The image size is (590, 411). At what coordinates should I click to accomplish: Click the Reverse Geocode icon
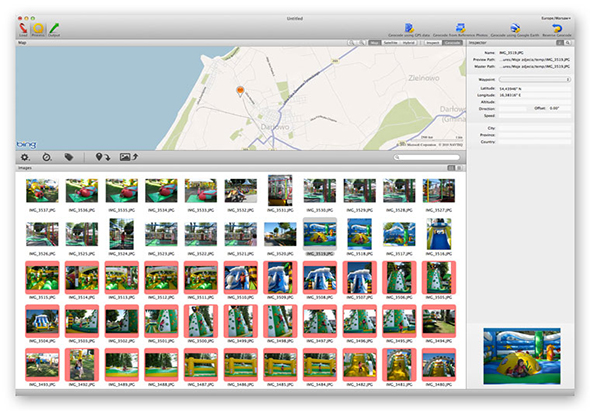[x=557, y=30]
